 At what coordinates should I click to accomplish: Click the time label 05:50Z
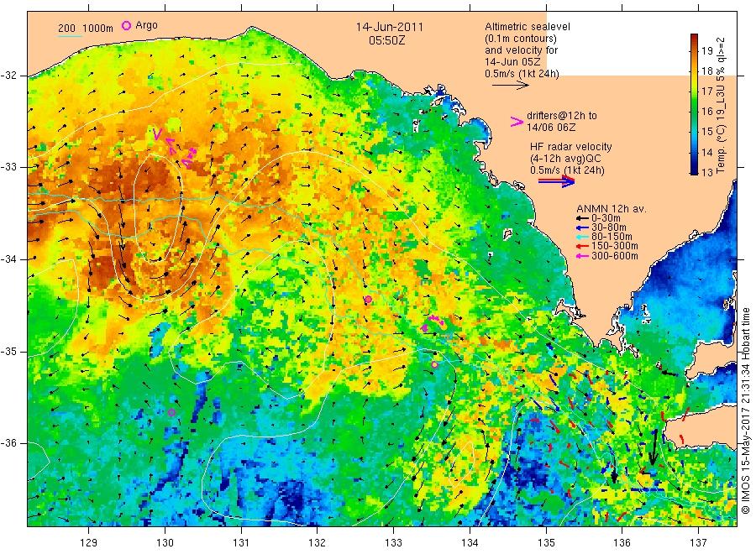[x=387, y=41]
